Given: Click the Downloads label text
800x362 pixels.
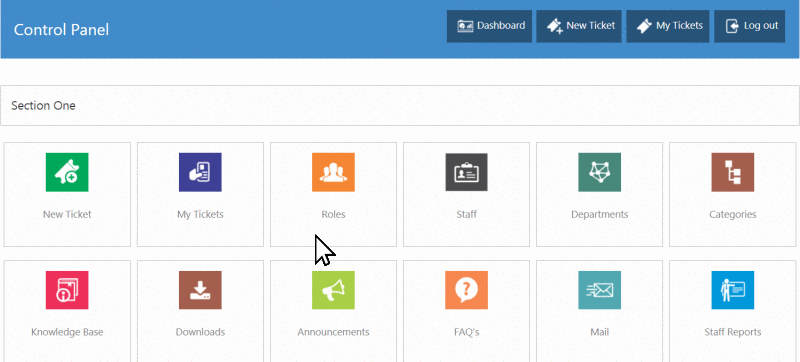Looking at the screenshot, I should point(200,332).
